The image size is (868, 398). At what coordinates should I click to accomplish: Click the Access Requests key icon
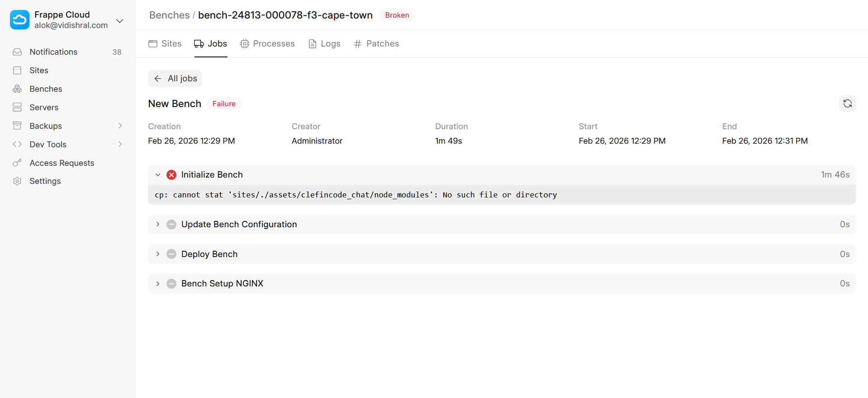click(x=17, y=163)
